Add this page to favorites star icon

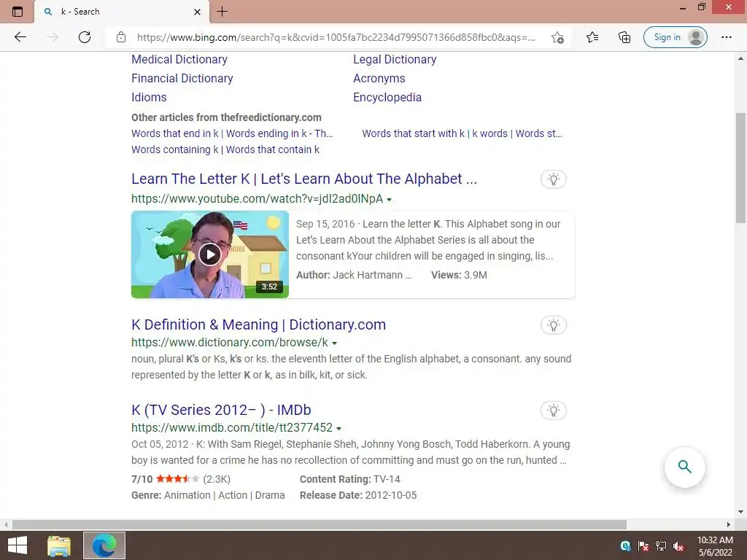[557, 37]
